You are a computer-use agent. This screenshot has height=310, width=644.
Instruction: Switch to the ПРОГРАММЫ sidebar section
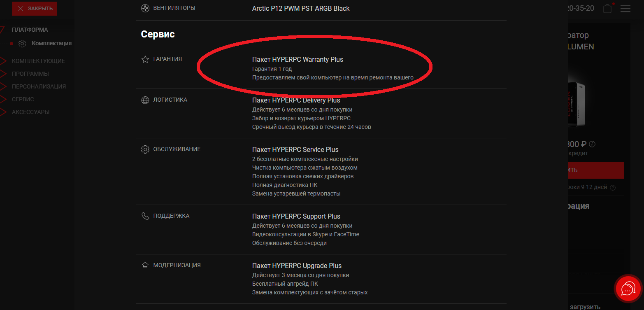coord(30,74)
